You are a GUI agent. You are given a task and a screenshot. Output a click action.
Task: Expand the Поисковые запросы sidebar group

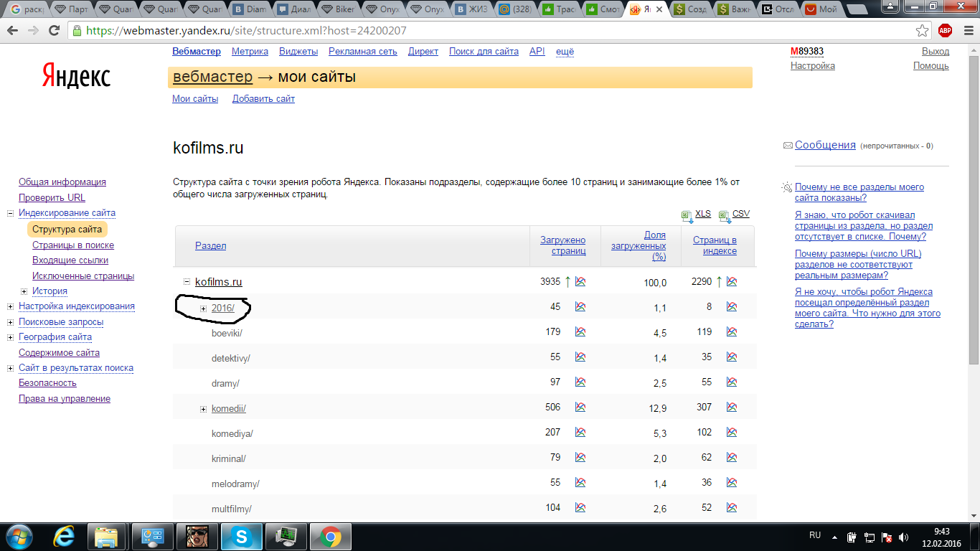coord(11,322)
